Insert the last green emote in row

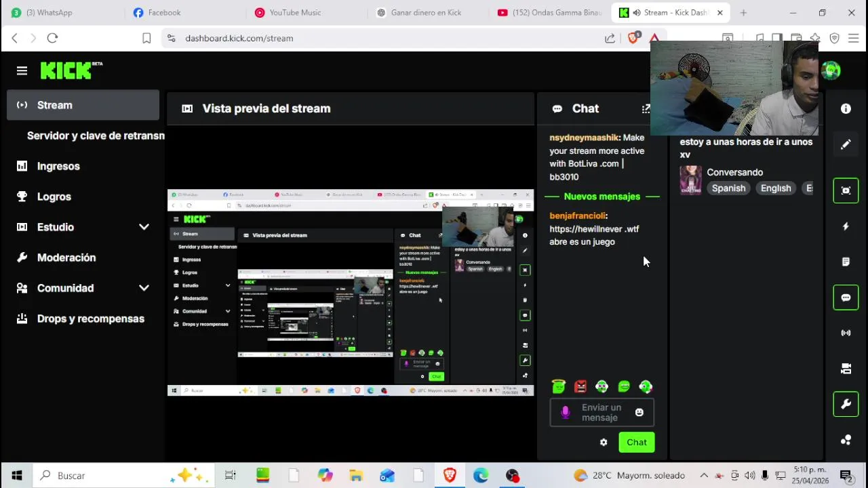pyautogui.click(x=646, y=386)
